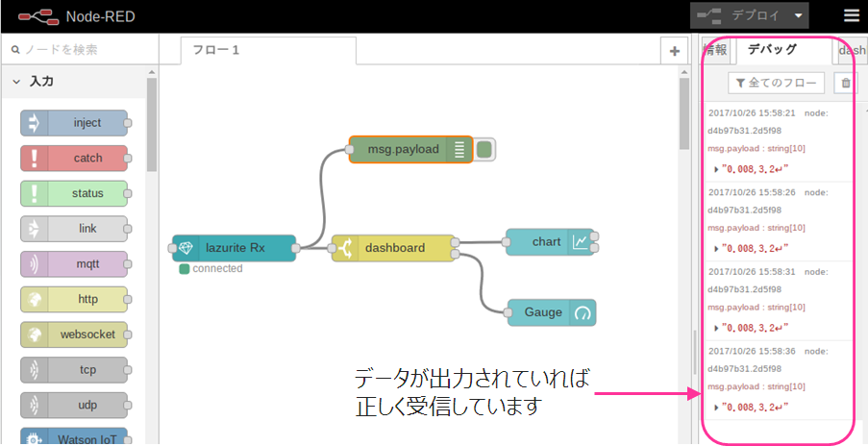Viewport: 868px width, 446px height.
Task: Click the 2017/10/26 15:58:26 timestamp
Action: (752, 192)
